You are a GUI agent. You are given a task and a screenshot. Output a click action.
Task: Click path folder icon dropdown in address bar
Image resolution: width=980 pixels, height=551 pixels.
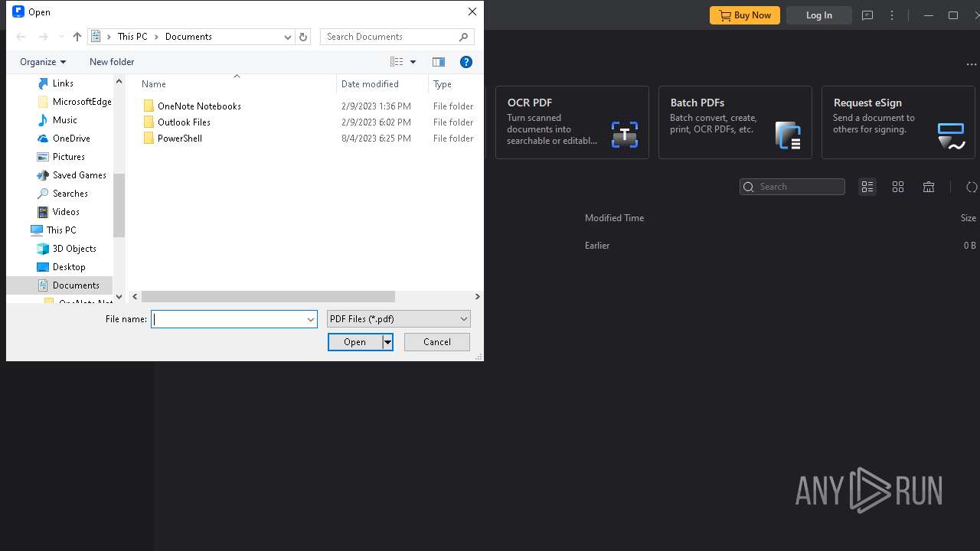tap(96, 37)
